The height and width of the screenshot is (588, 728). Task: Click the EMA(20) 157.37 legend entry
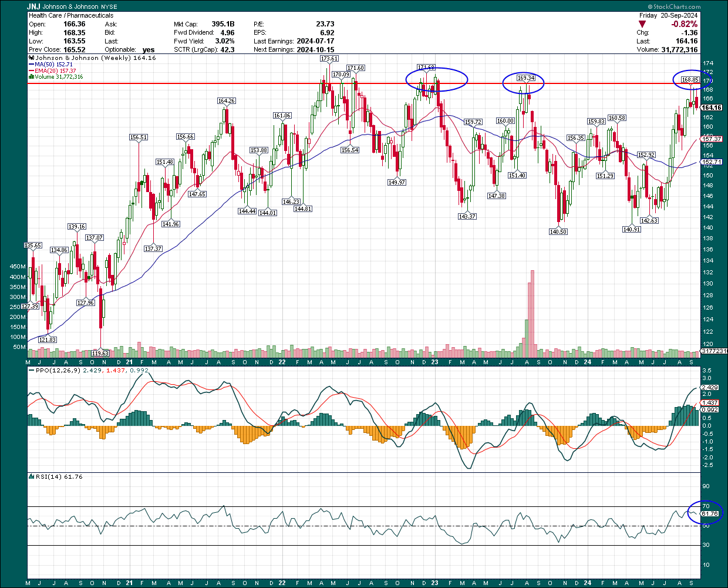click(x=52, y=70)
